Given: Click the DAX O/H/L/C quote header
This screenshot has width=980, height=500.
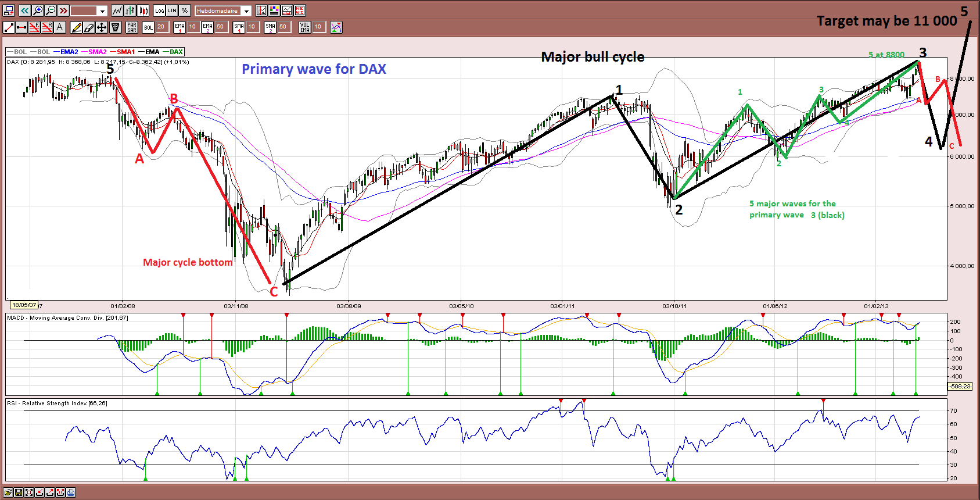Looking at the screenshot, I should [x=98, y=62].
